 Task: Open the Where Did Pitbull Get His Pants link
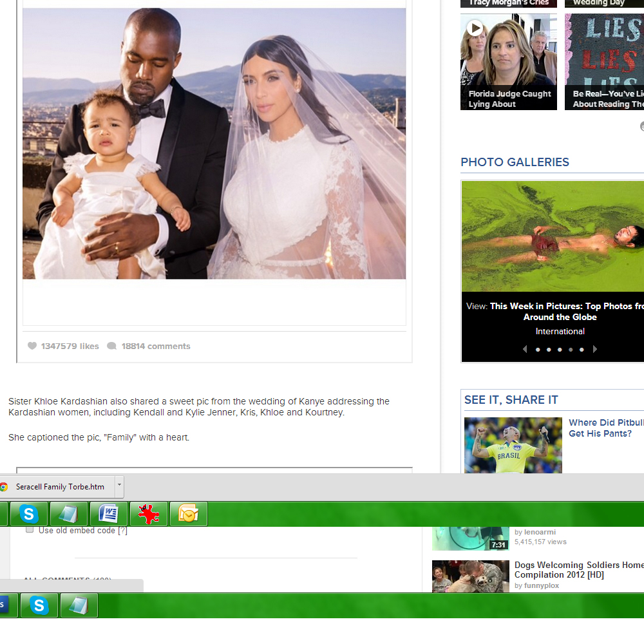click(605, 428)
